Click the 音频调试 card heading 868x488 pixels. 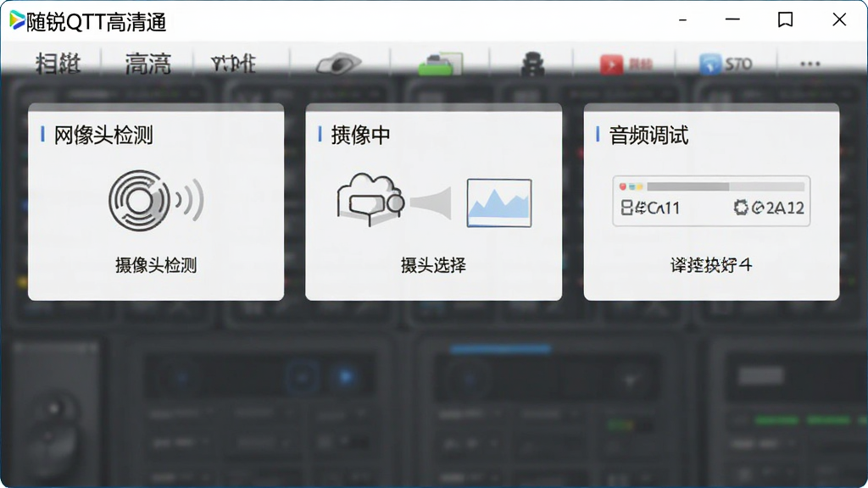coord(648,135)
